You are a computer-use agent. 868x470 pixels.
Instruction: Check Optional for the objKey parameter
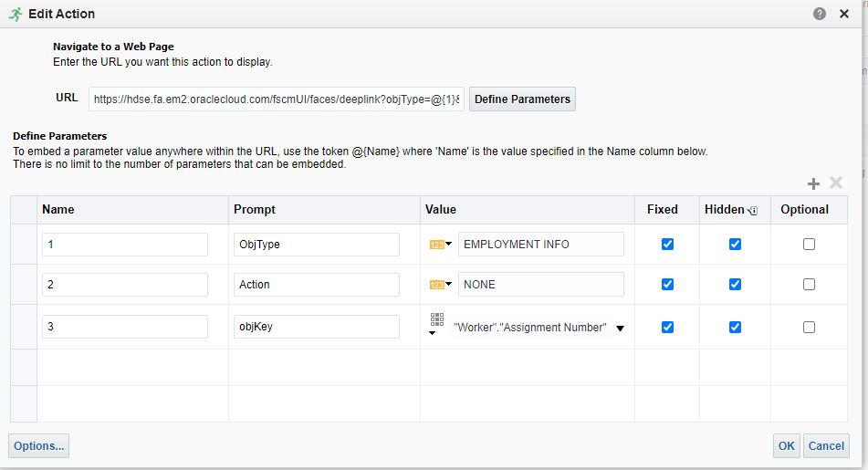(x=810, y=327)
